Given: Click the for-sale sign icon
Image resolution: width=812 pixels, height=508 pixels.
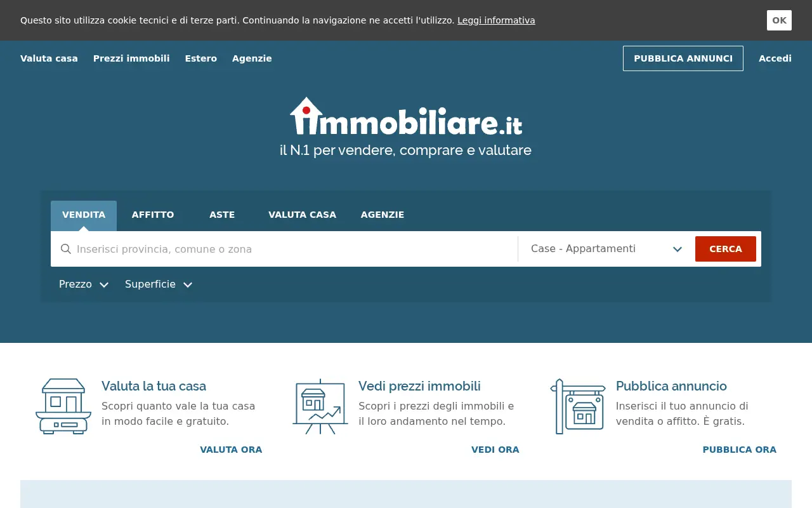Looking at the screenshot, I should [578, 406].
